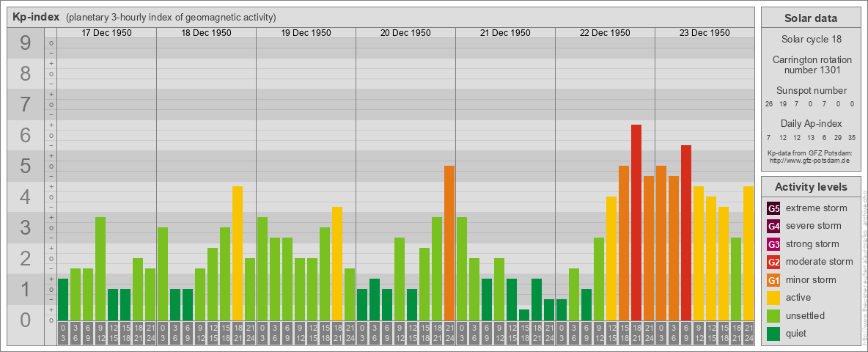The width and height of the screenshot is (868, 352).
Task: Click the G5 extreme storm legend icon
Action: [773, 208]
